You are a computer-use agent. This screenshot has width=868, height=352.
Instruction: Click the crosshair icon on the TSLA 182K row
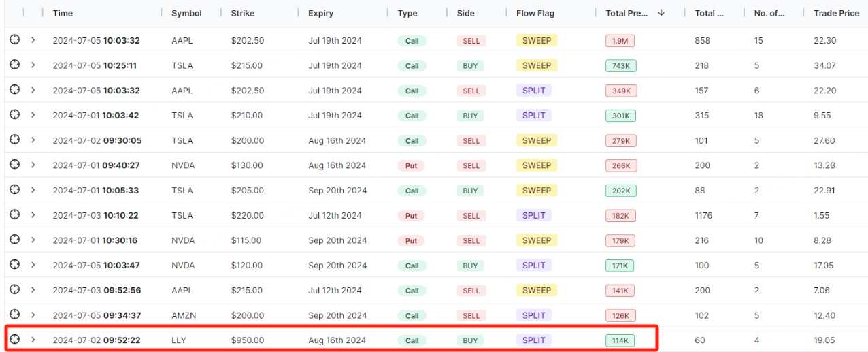point(15,214)
